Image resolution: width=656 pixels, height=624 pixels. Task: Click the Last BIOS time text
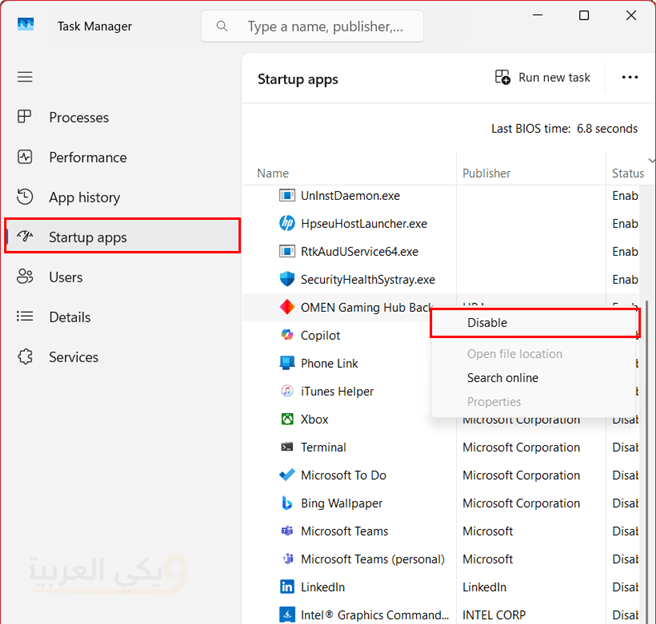(x=564, y=128)
